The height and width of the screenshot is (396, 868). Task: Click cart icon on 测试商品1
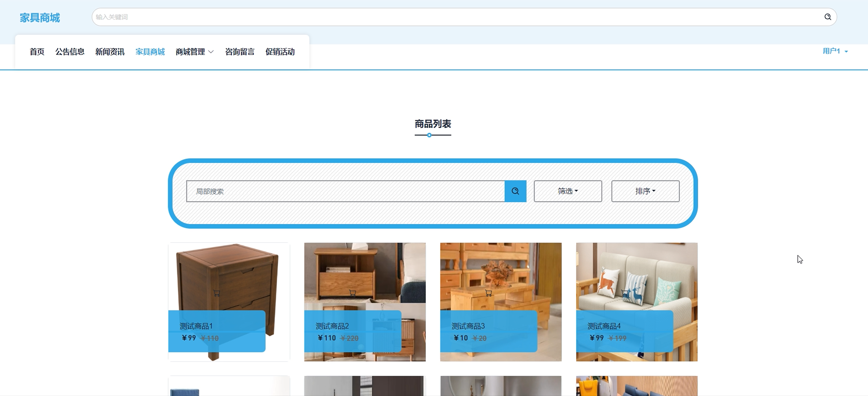pyautogui.click(x=217, y=293)
